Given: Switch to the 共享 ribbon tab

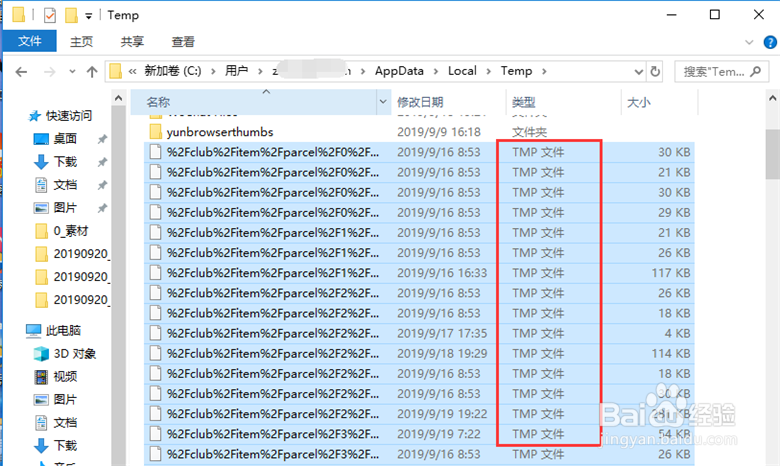Looking at the screenshot, I should coord(132,42).
